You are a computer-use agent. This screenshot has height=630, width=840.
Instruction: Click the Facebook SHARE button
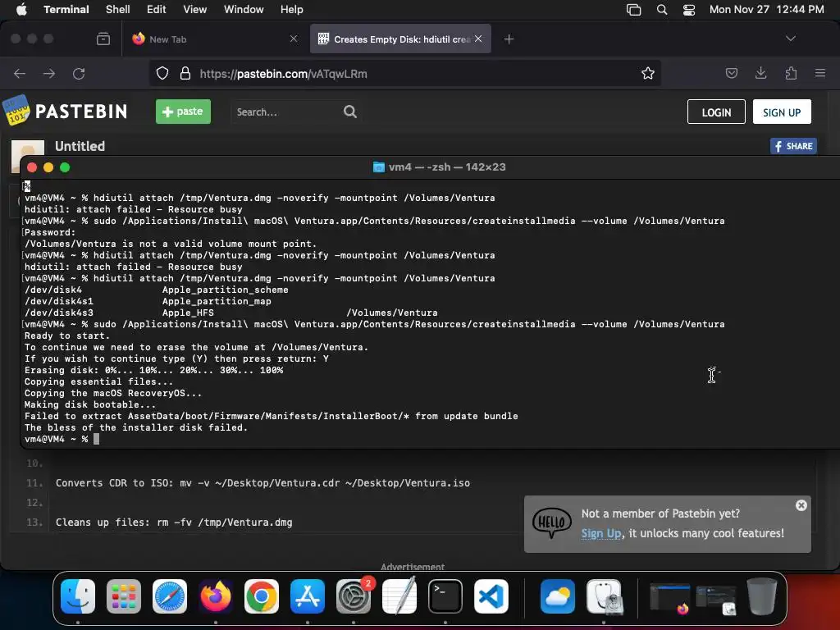tap(793, 146)
